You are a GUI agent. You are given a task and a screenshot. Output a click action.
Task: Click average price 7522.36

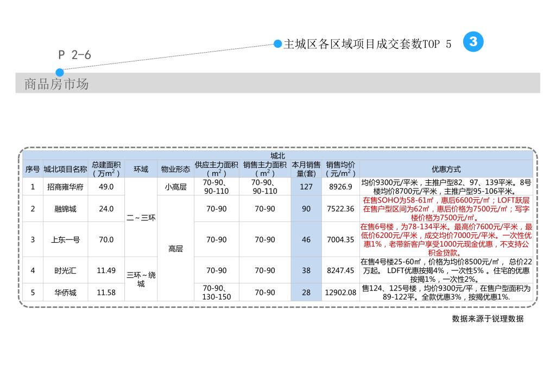(x=340, y=209)
